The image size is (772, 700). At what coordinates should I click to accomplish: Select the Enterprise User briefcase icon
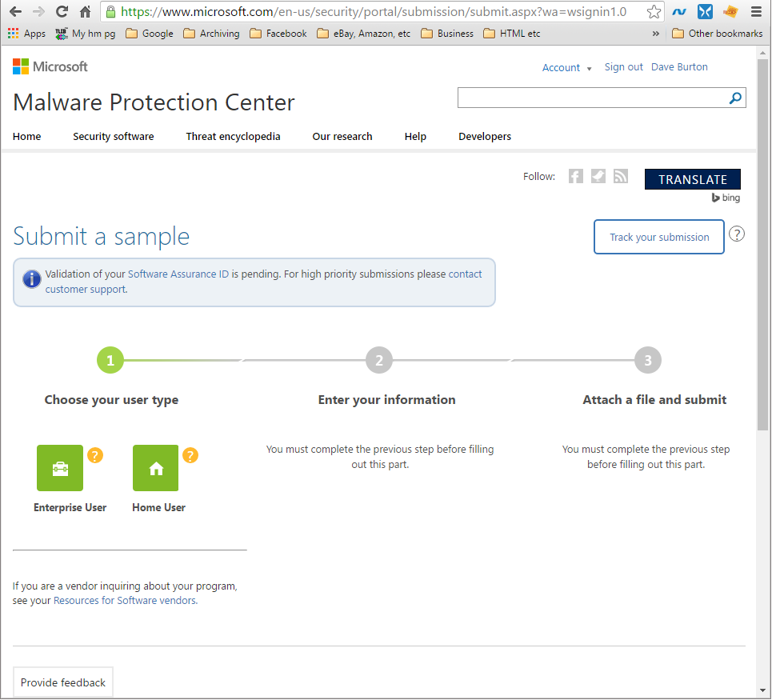pos(59,467)
